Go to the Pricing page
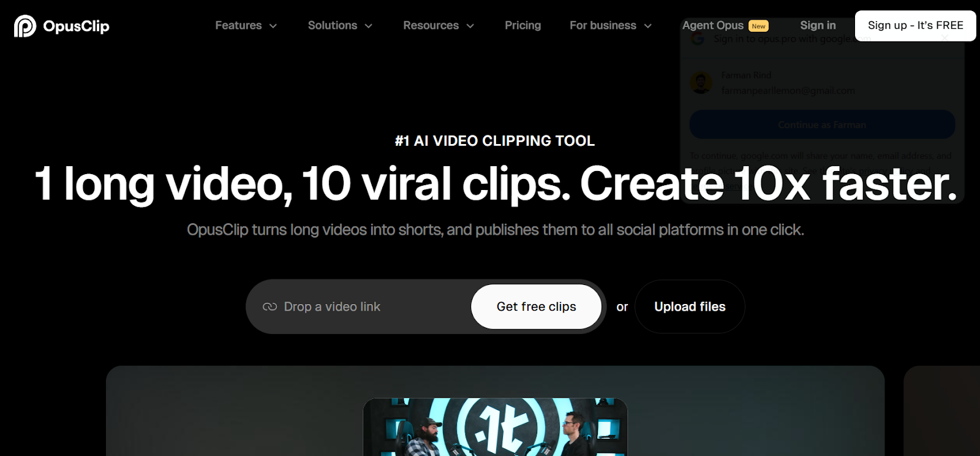Screen dimensions: 980x456 [523, 26]
